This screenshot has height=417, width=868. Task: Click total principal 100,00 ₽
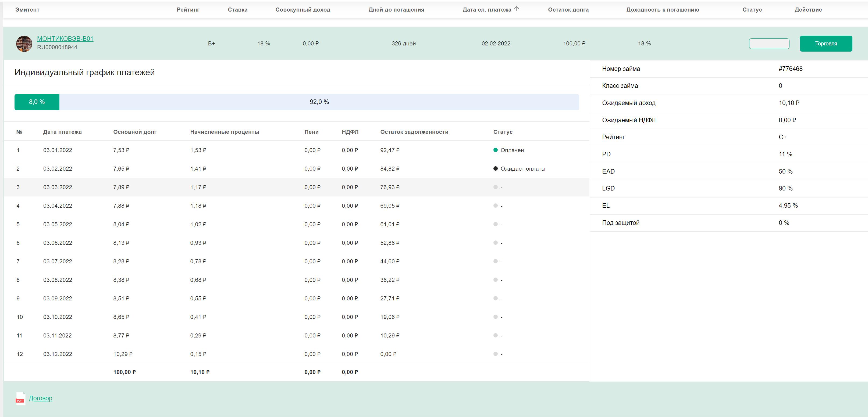pyautogui.click(x=124, y=372)
